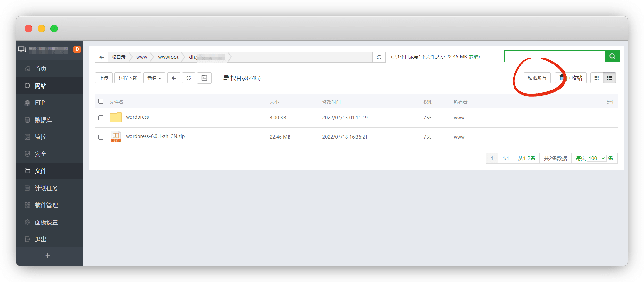The width and height of the screenshot is (644, 282).
Task: Click 根目录(24G) disk shortcut
Action: (x=242, y=78)
